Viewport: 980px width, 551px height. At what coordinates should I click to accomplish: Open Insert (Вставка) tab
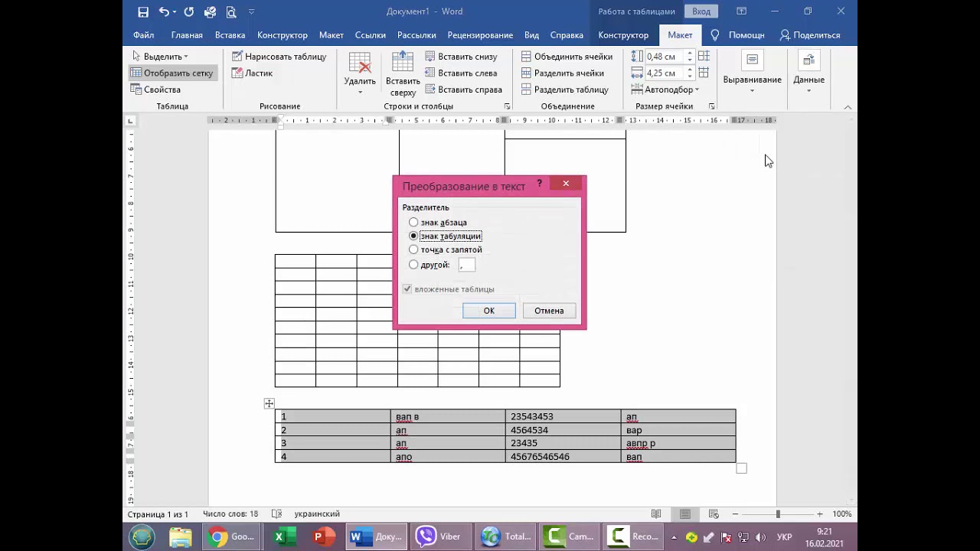(230, 35)
